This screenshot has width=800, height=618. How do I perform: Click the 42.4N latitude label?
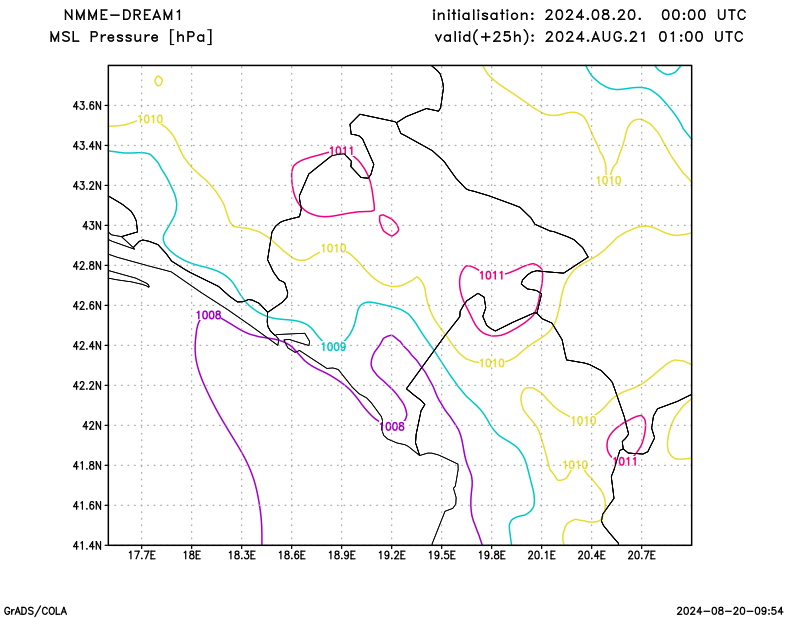click(x=87, y=346)
